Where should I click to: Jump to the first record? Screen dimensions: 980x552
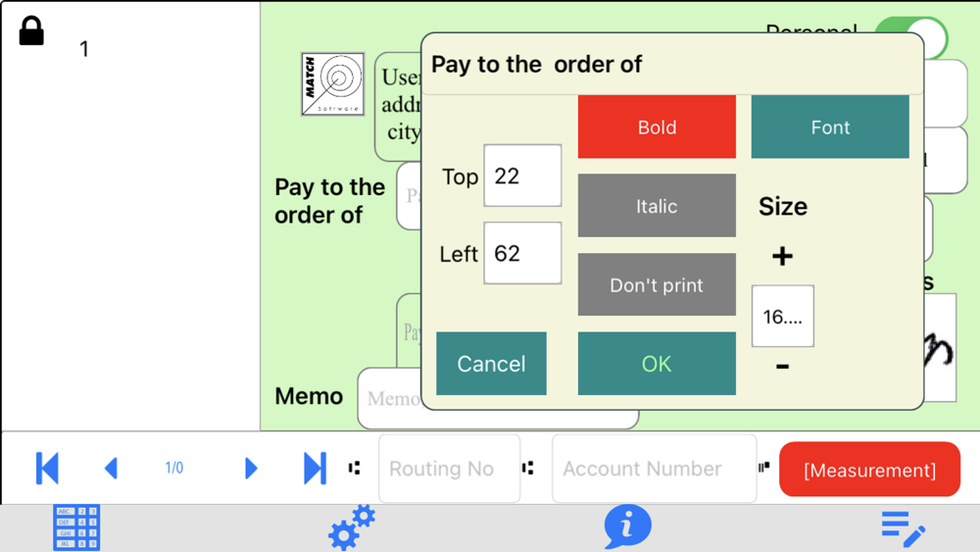[47, 469]
